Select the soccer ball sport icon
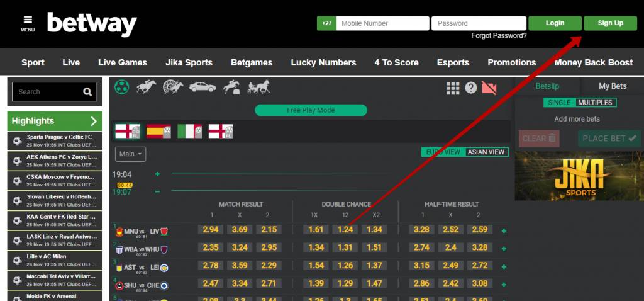Viewport: 644px width, 301px height. [121, 87]
